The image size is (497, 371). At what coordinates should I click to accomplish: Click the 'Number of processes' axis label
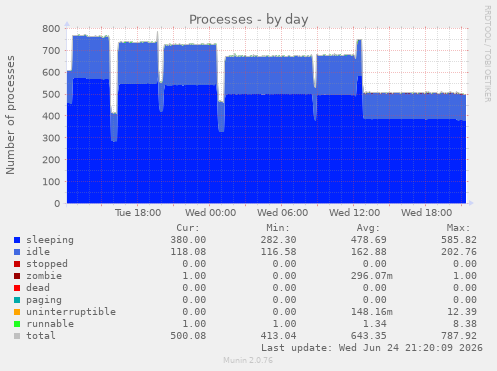pos(10,115)
